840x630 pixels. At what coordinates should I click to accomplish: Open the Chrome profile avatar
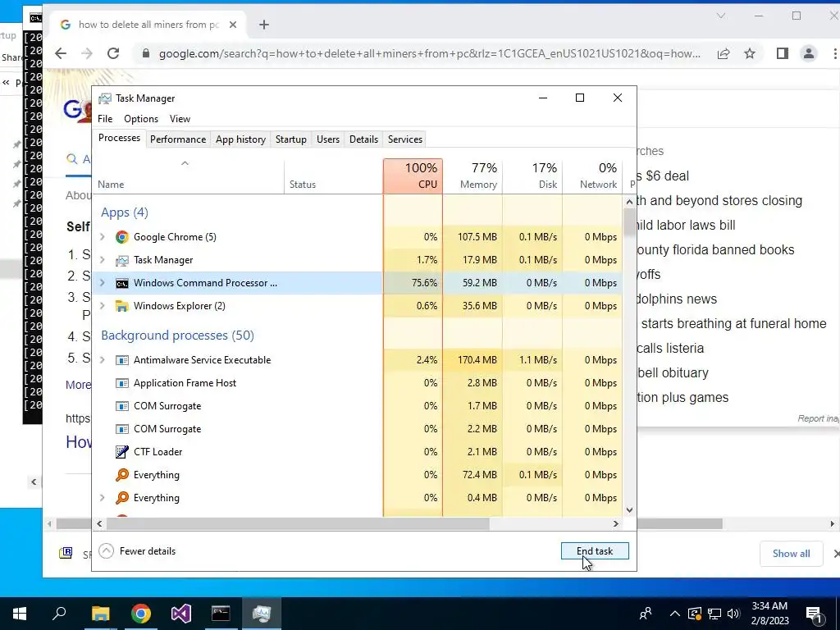pyautogui.click(x=808, y=53)
